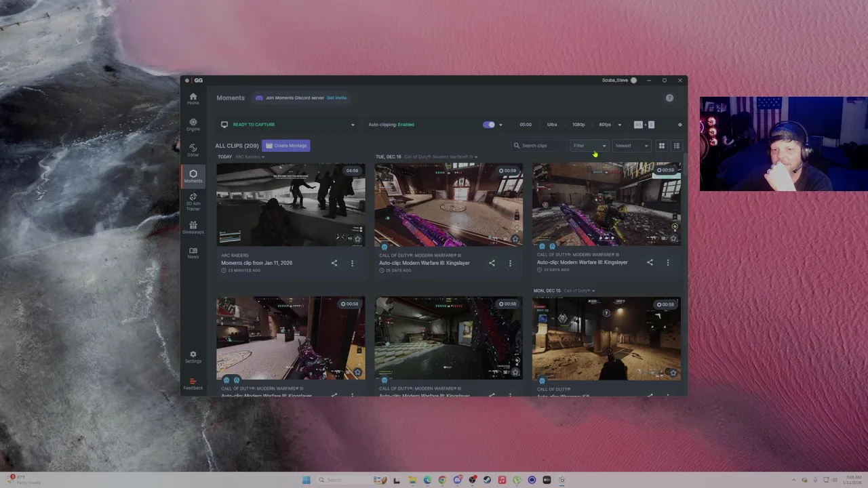This screenshot has width=868, height=488.
Task: Click the 'Auto-clipping: Enabled' label
Action: 391,125
